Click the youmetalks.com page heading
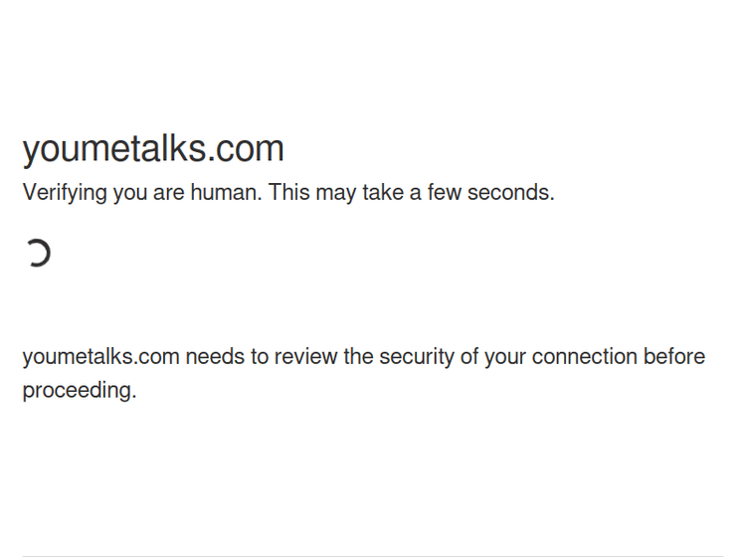Image resolution: width=746 pixels, height=560 pixels. [x=153, y=148]
